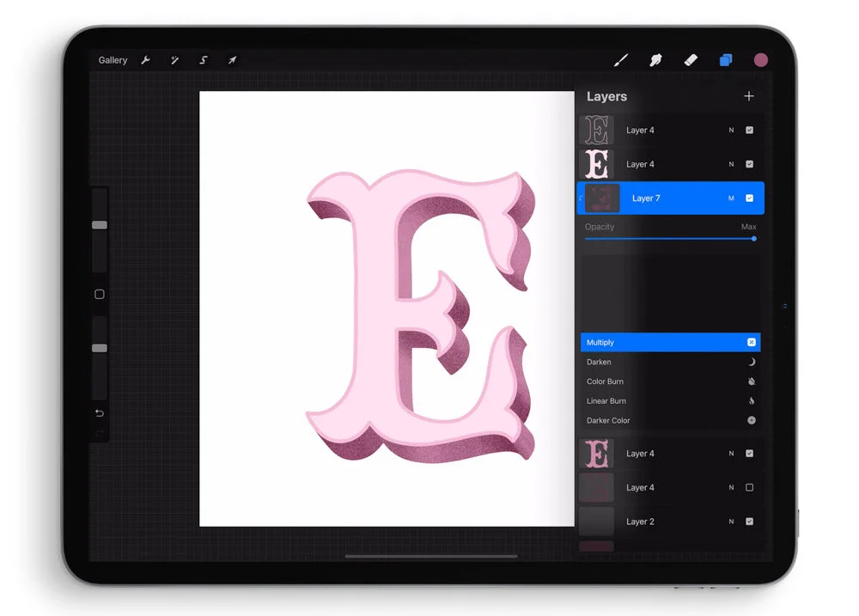This screenshot has width=859, height=616.
Task: Activate the Selection tool
Action: click(x=203, y=60)
